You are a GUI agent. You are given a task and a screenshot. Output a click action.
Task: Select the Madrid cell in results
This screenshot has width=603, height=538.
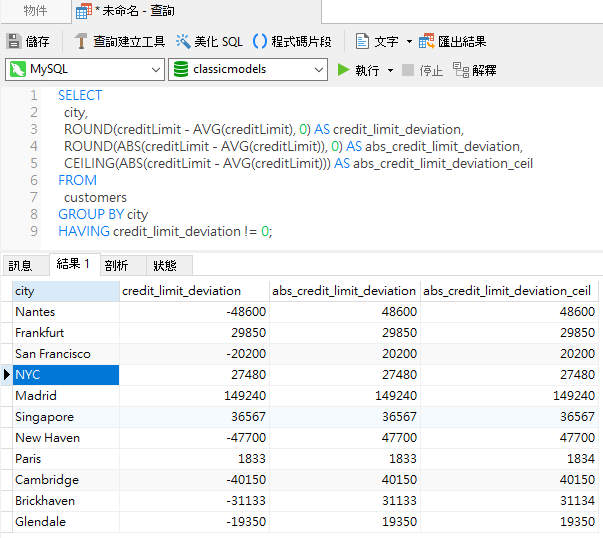(x=65, y=396)
